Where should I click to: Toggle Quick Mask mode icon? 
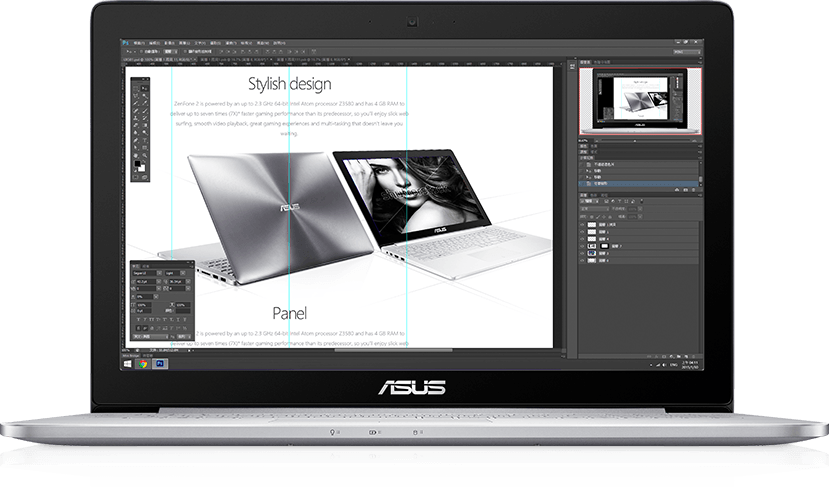tap(135, 177)
